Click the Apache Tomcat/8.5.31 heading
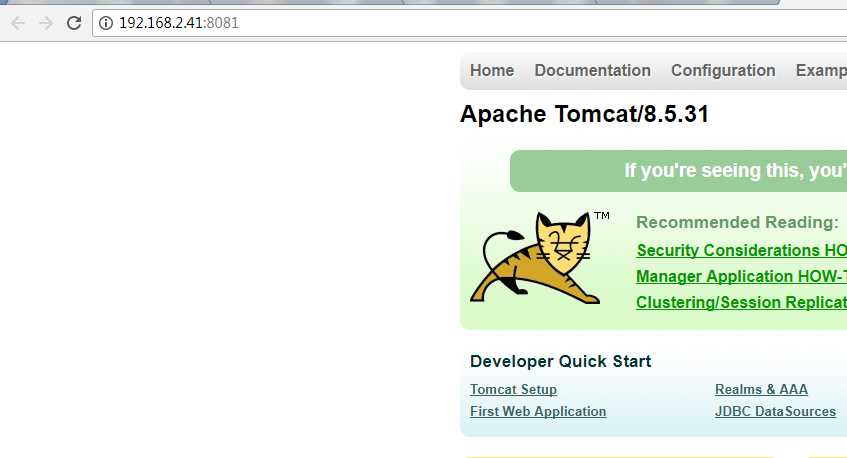 (x=584, y=114)
